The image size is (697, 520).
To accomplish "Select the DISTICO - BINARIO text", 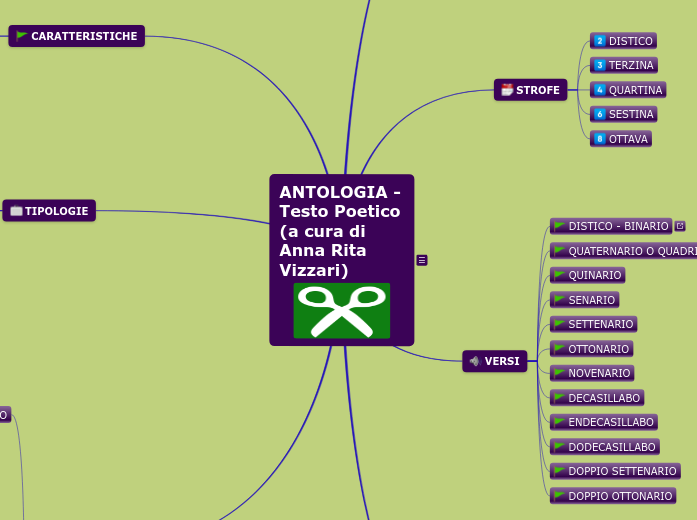I will [618, 226].
